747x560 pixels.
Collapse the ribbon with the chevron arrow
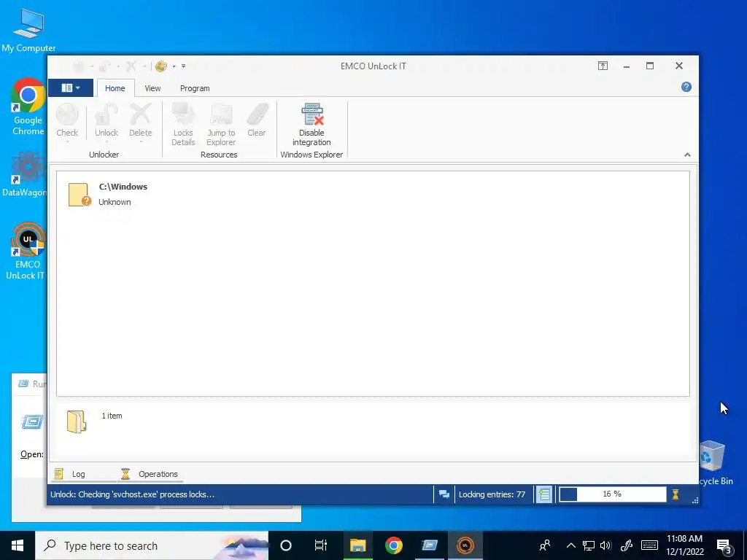687,155
